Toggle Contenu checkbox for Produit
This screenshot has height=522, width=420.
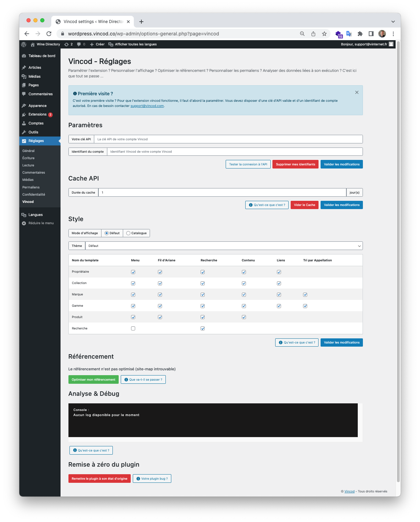click(x=244, y=317)
